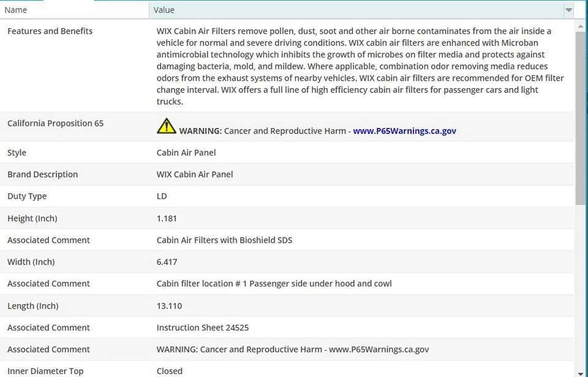This screenshot has width=588, height=377.
Task: Click Cabin Air Filters with Bioshield SDS
Action: pyautogui.click(x=224, y=240)
